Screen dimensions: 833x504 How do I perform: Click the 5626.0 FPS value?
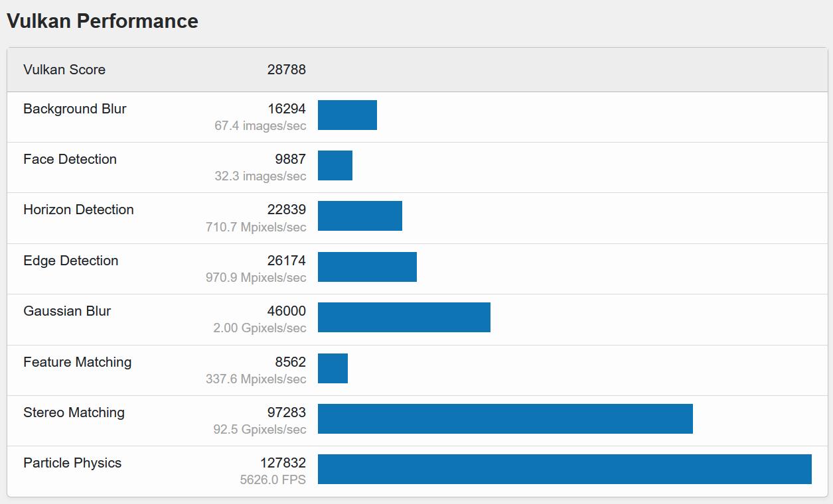click(x=273, y=479)
